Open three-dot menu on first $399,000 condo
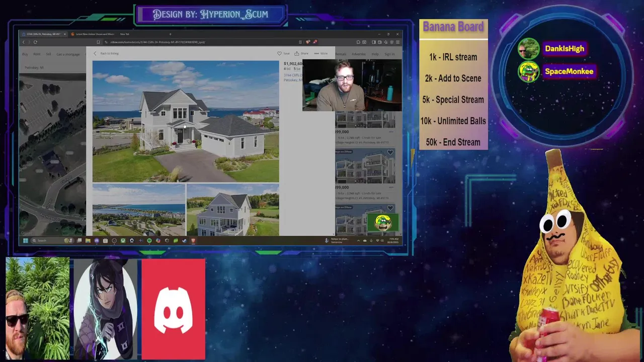The width and height of the screenshot is (644, 362). pyautogui.click(x=391, y=132)
